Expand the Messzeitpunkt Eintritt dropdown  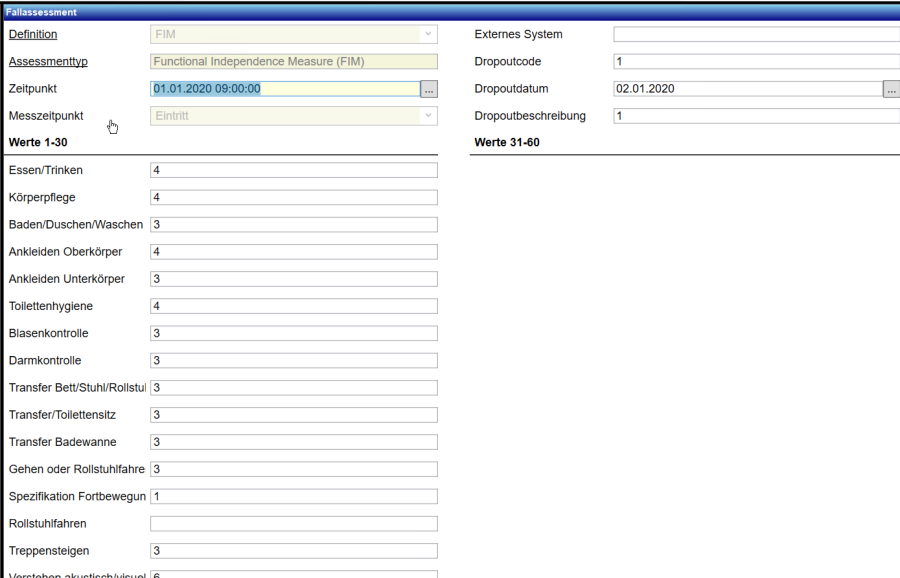pos(428,116)
